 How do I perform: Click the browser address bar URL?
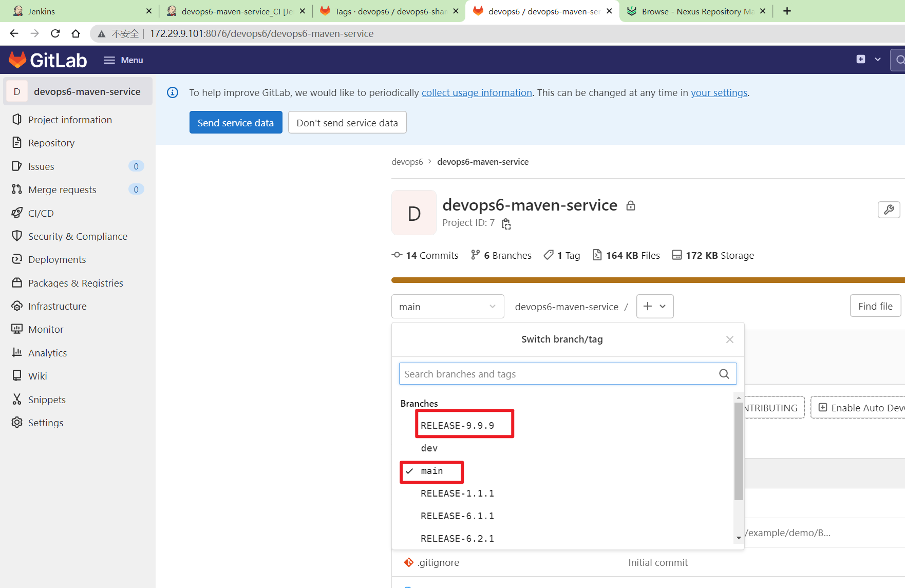261,33
